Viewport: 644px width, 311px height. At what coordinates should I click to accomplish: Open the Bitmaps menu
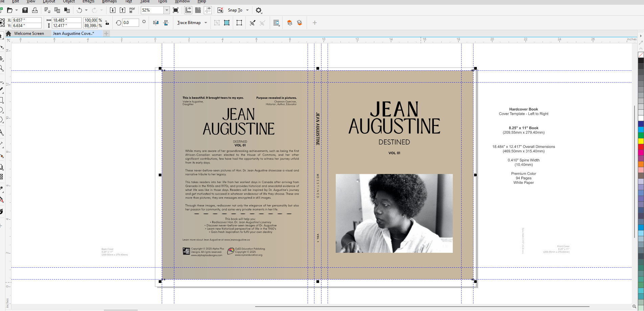(x=109, y=1)
